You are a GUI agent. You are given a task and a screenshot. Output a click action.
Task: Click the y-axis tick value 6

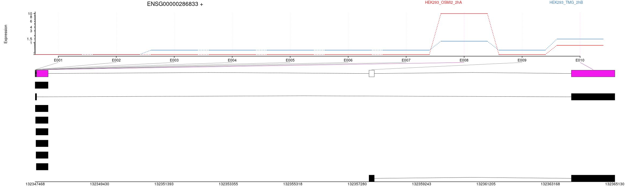[x=31, y=21]
